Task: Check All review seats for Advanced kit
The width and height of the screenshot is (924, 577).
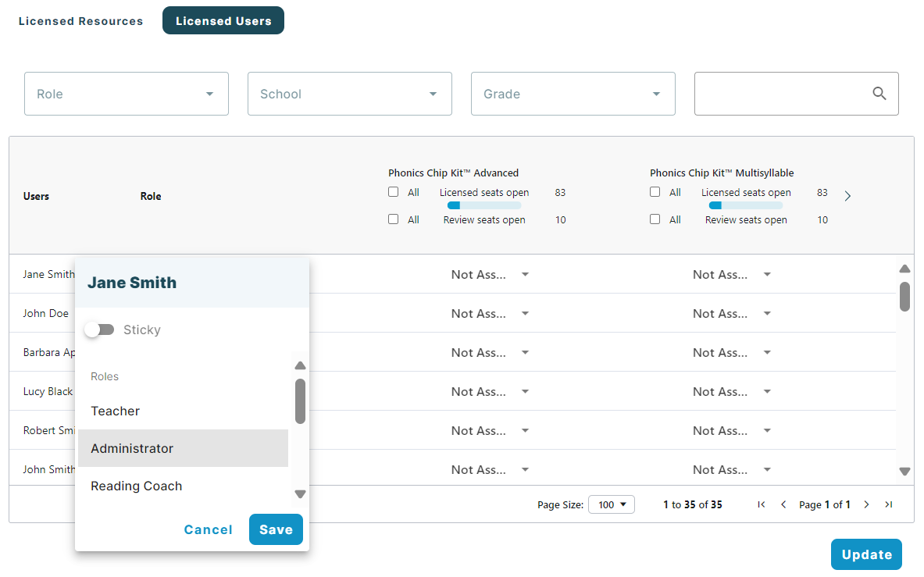Action: click(394, 219)
